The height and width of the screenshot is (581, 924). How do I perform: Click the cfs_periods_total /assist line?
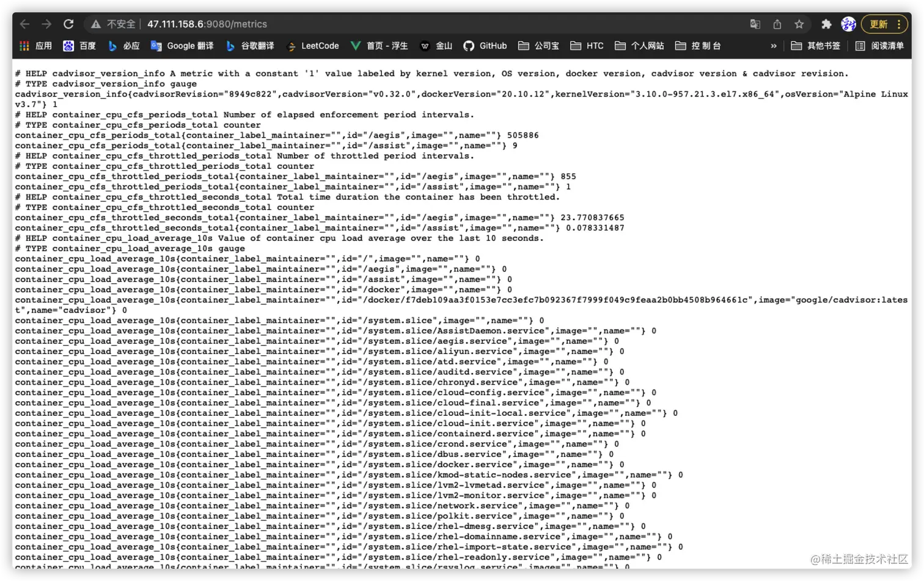click(x=266, y=146)
